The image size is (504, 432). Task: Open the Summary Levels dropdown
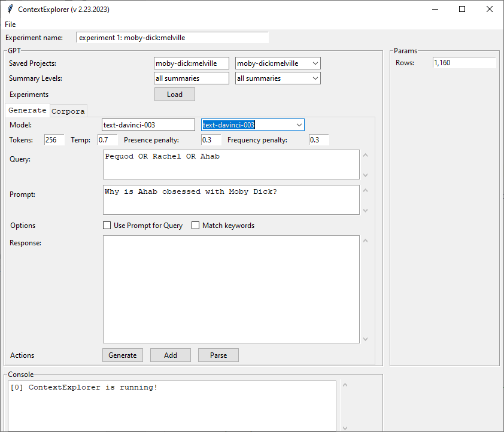click(x=315, y=78)
